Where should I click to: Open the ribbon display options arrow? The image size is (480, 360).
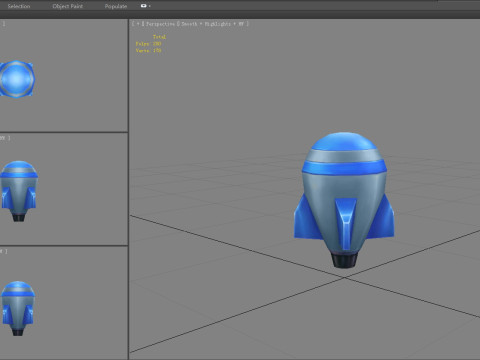[x=150, y=6]
